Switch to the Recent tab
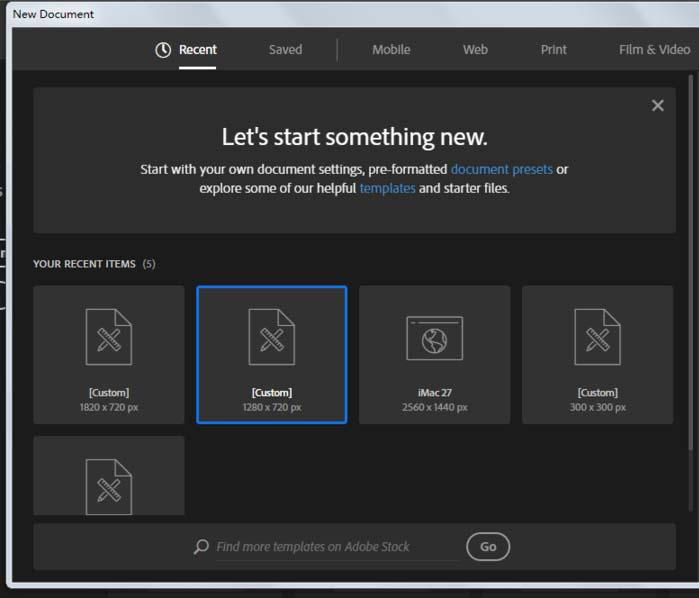Viewport: 699px width, 598px height. point(197,49)
